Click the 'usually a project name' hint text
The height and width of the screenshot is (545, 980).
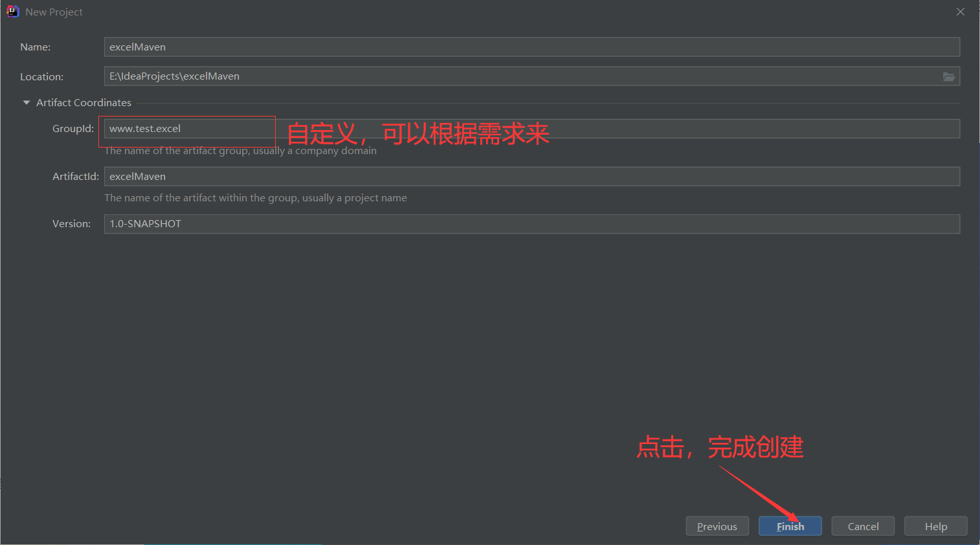[x=355, y=198]
